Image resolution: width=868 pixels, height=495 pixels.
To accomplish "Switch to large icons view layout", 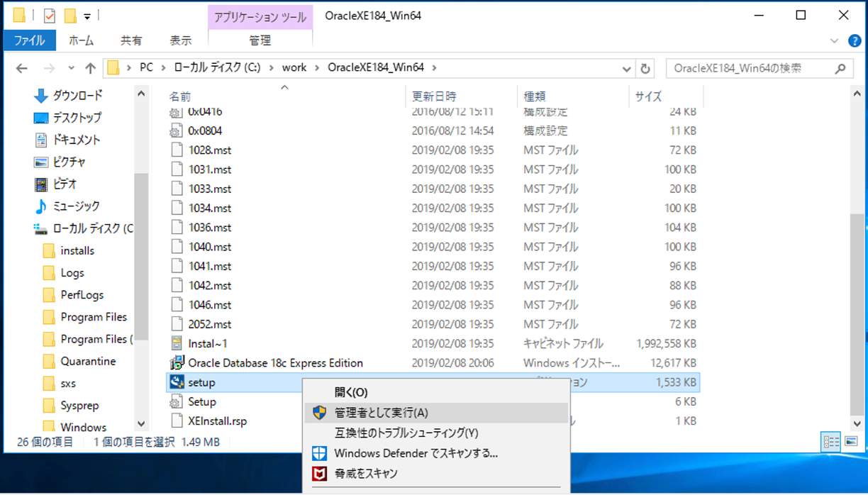I will pos(851,442).
